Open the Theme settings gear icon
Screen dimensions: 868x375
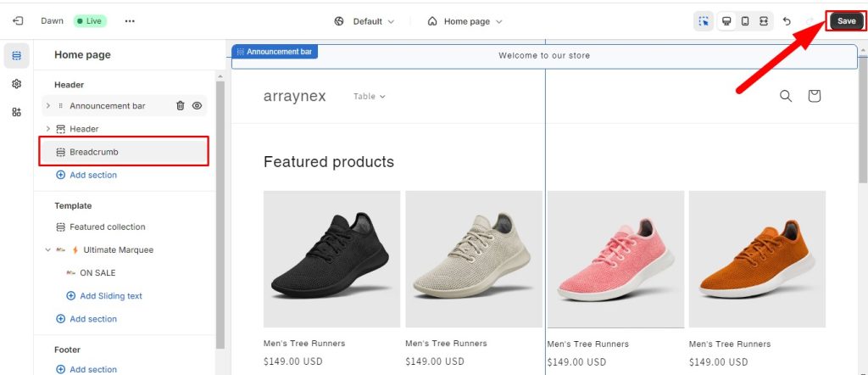coord(16,84)
